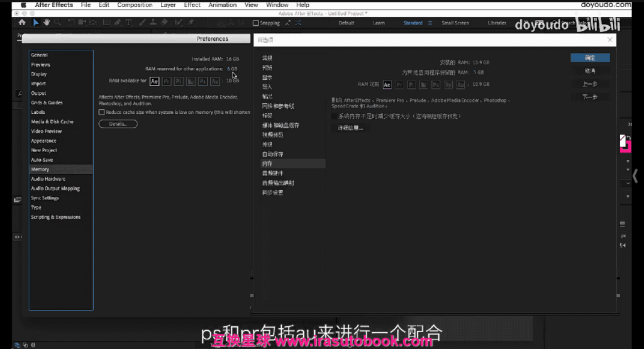Switch to the Default workspace

click(x=347, y=23)
